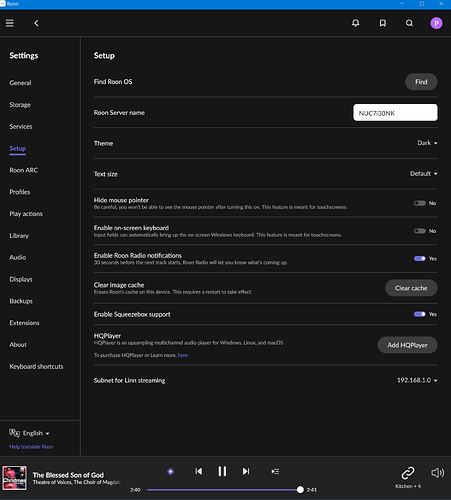Click the Roon Server name field
451x500 pixels.
pyautogui.click(x=395, y=113)
